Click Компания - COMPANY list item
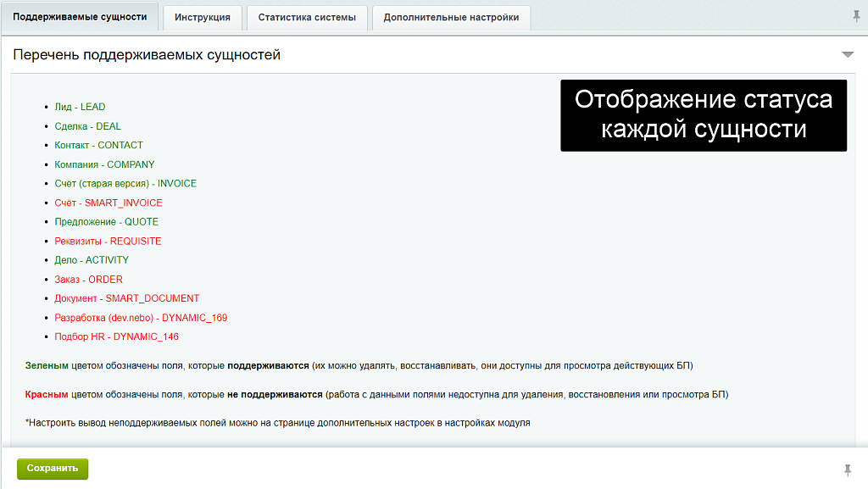Viewport: 868px width, 489px height. 104,164
